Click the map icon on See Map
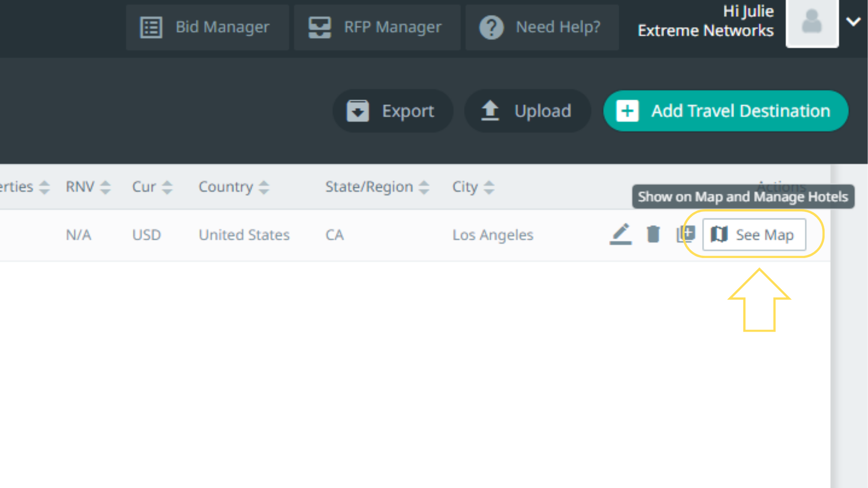Viewport: 868px width, 488px height. pos(719,235)
